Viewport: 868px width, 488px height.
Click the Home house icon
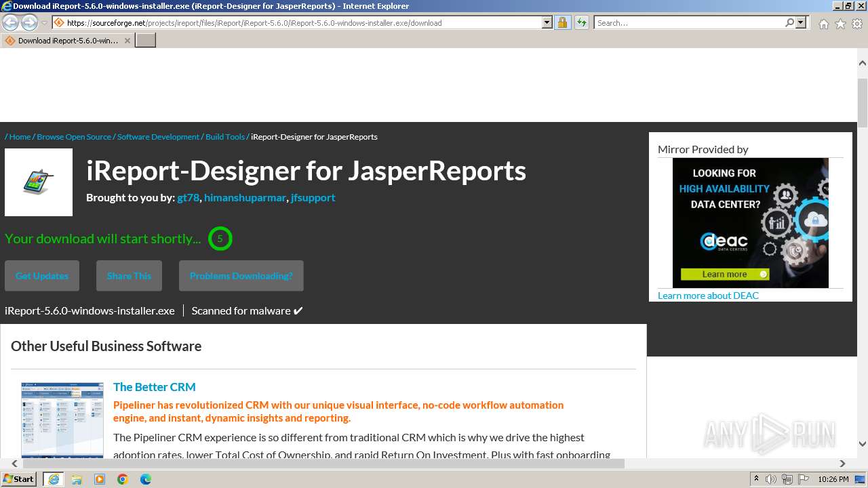tap(823, 23)
